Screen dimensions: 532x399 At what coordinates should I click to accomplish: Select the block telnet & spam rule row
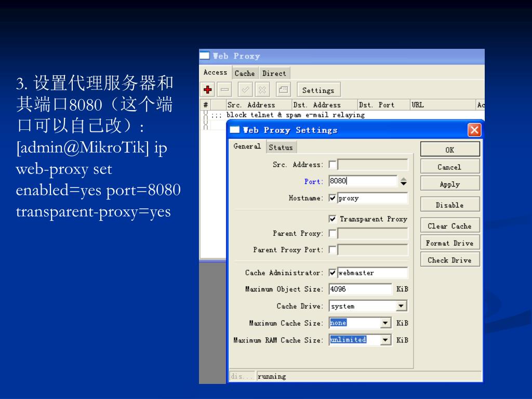tap(343, 115)
